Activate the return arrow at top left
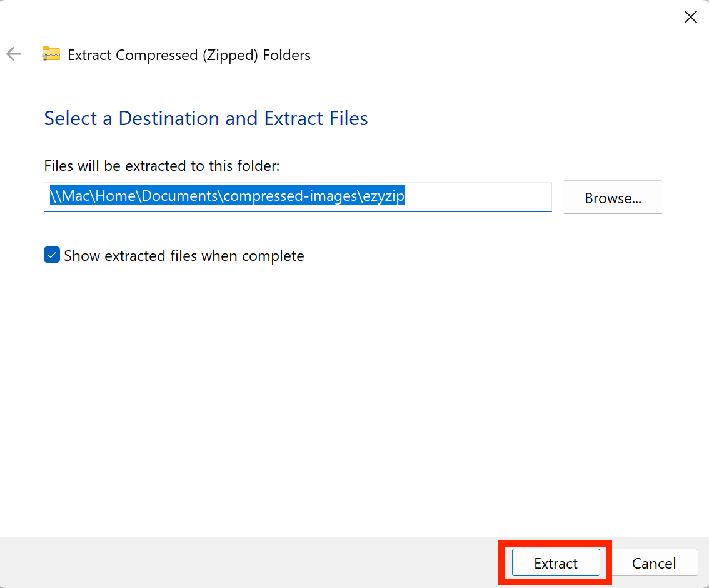Viewport: 709px width, 588px height. 13,54
